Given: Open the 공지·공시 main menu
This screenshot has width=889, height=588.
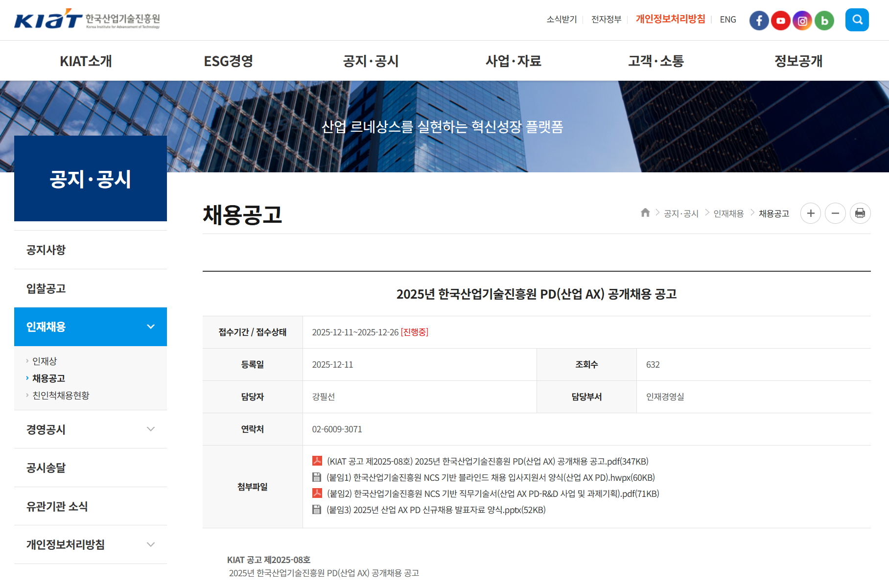Looking at the screenshot, I should [371, 61].
